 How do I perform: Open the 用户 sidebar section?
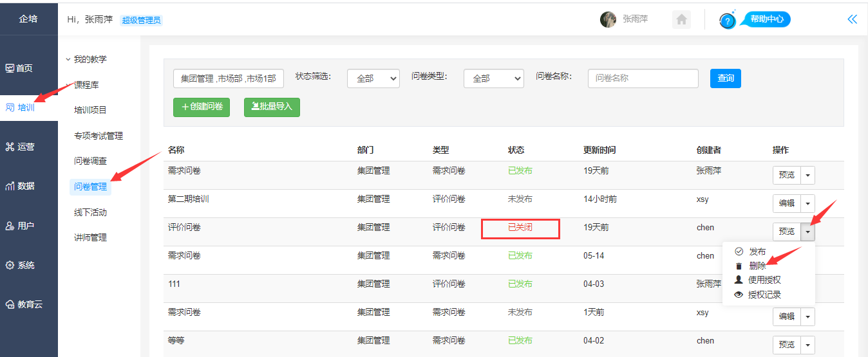click(20, 226)
